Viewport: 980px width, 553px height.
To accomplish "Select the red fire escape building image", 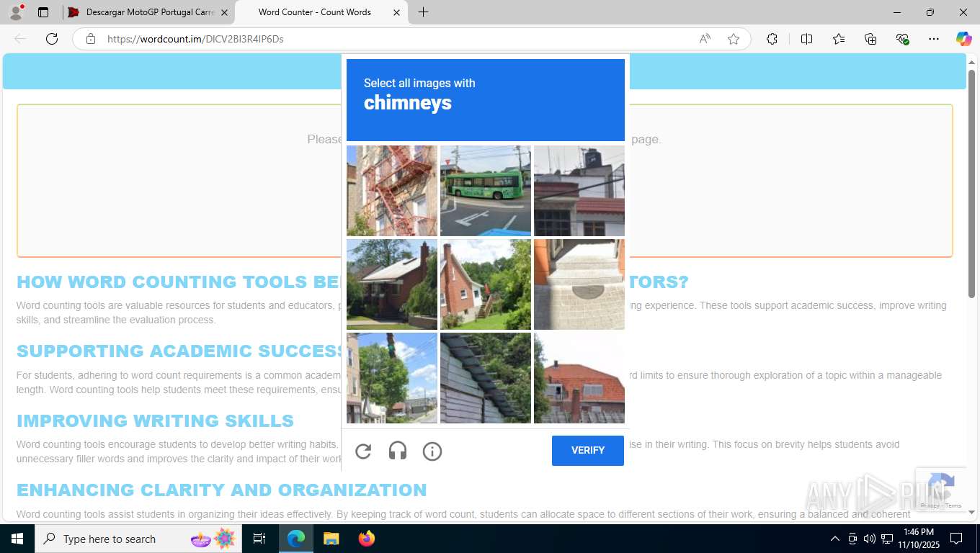I will coord(392,191).
